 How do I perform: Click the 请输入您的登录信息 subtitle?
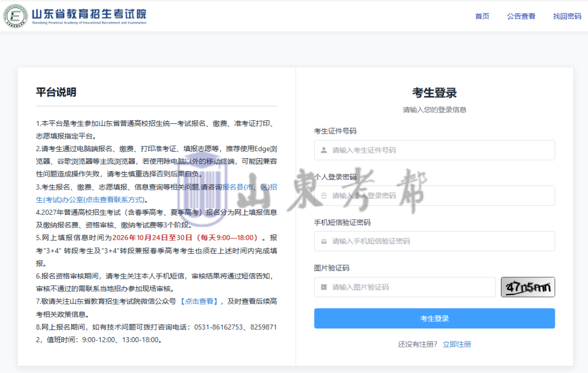[x=434, y=110]
